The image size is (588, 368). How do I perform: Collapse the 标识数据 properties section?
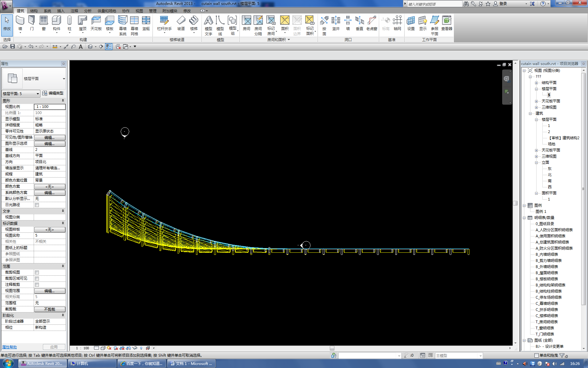pyautogui.click(x=63, y=223)
